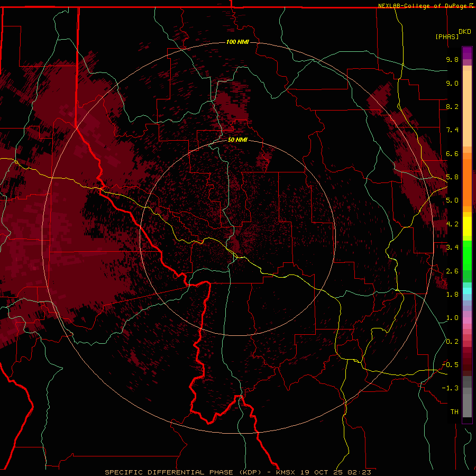The image size is (476, 476).
Task: Click the KMSX radar site identifier
Action: [286, 472]
